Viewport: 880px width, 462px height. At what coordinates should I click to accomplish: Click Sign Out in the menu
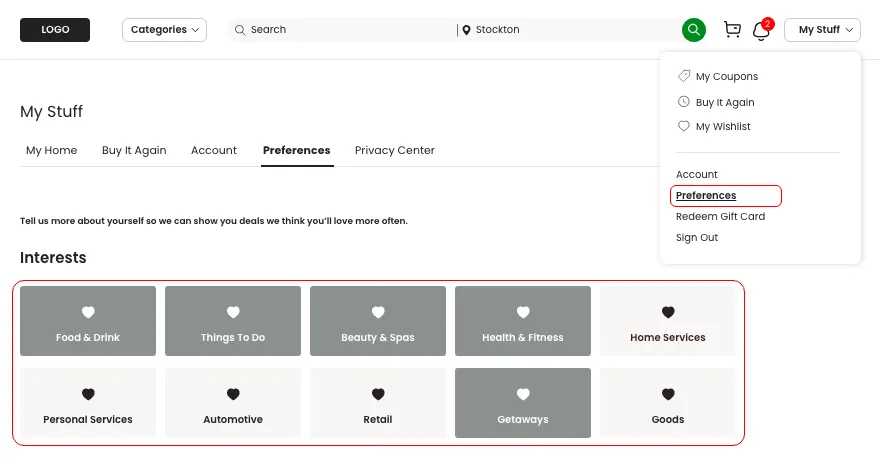[x=696, y=237]
